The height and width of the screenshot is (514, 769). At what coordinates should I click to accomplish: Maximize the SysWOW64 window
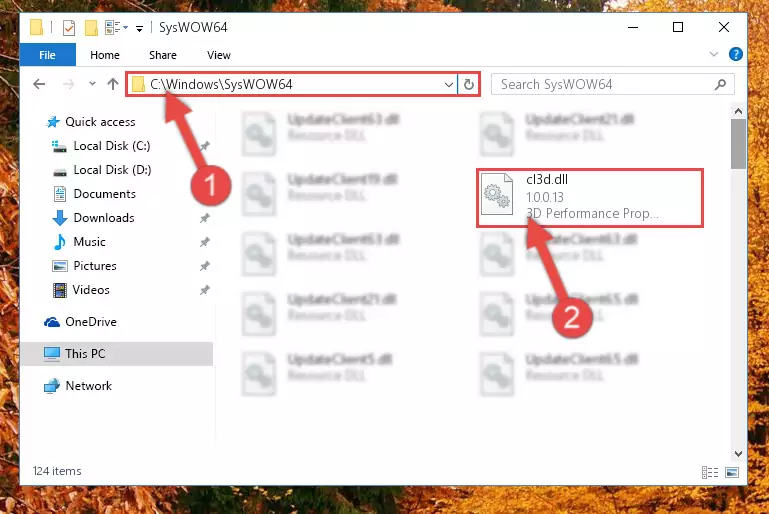point(678,27)
